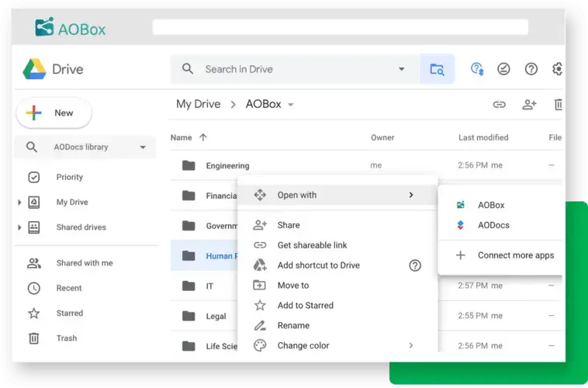Viewport: 588px width, 388px height.
Task: Click the get link icon in toolbar
Action: (500, 105)
